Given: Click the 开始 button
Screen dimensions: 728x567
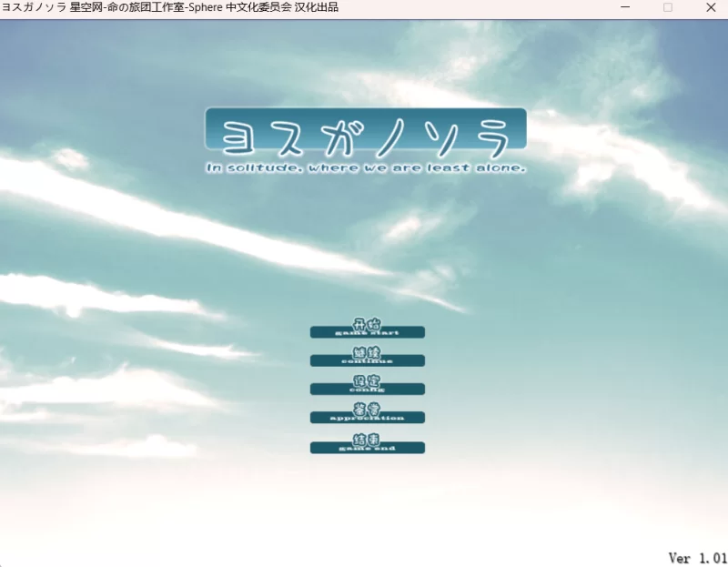Looking at the screenshot, I should click(368, 325).
